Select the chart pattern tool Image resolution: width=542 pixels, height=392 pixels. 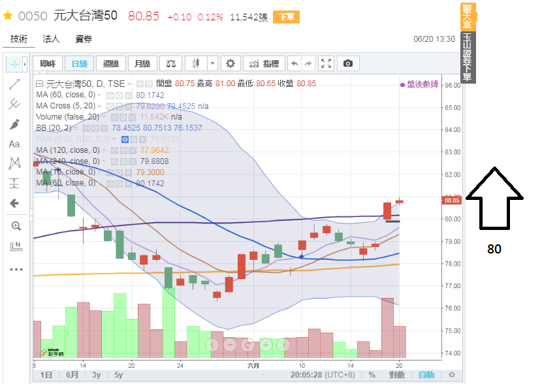point(14,163)
